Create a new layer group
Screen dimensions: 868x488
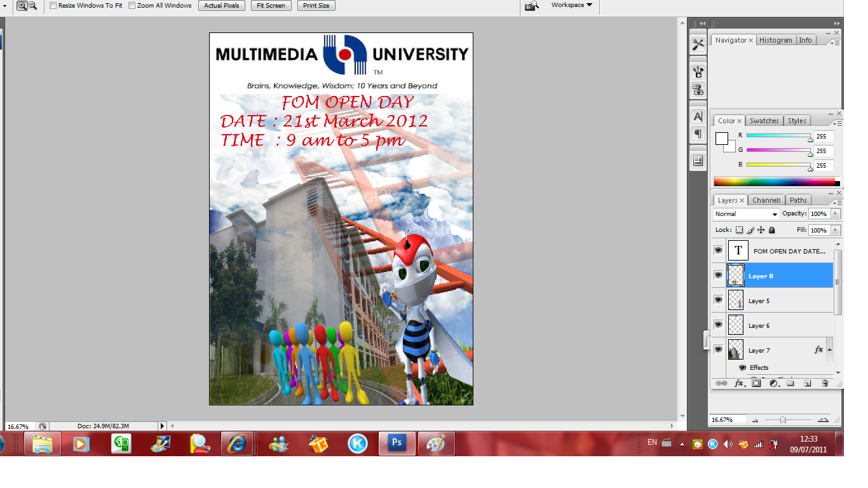tap(790, 383)
